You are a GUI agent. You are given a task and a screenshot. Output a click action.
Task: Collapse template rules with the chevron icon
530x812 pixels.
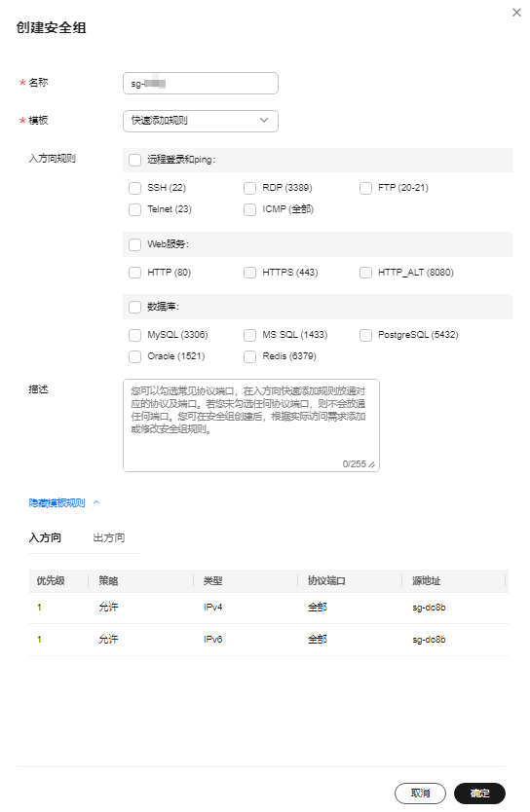[x=96, y=502]
